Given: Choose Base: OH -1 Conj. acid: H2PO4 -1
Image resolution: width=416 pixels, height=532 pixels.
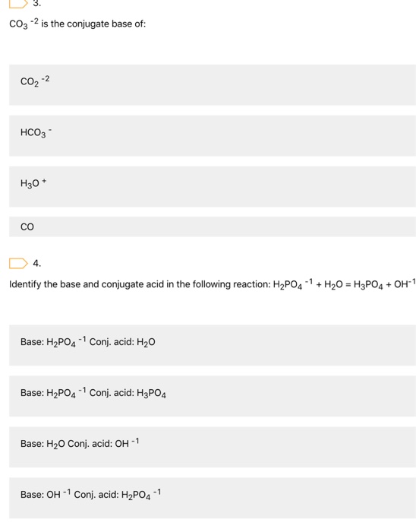Looking at the screenshot, I should pos(213,498).
